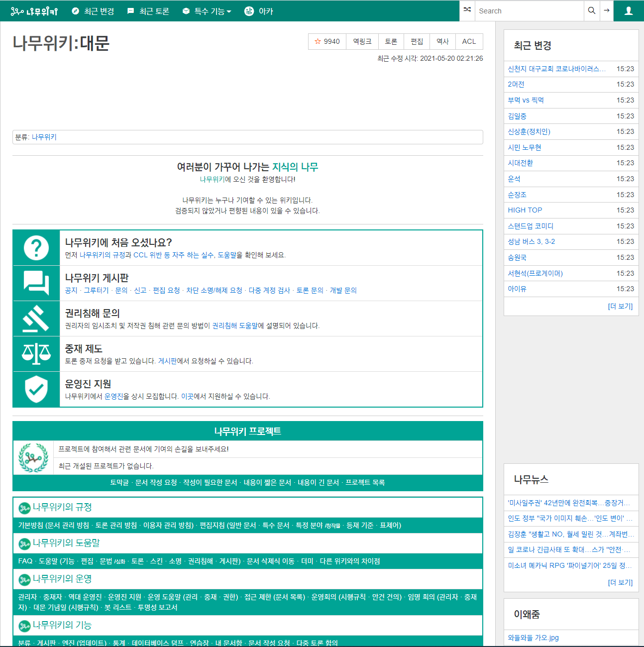Click the shield checkmark staff icon
Image resolution: width=644 pixels, height=647 pixels.
pos(36,389)
